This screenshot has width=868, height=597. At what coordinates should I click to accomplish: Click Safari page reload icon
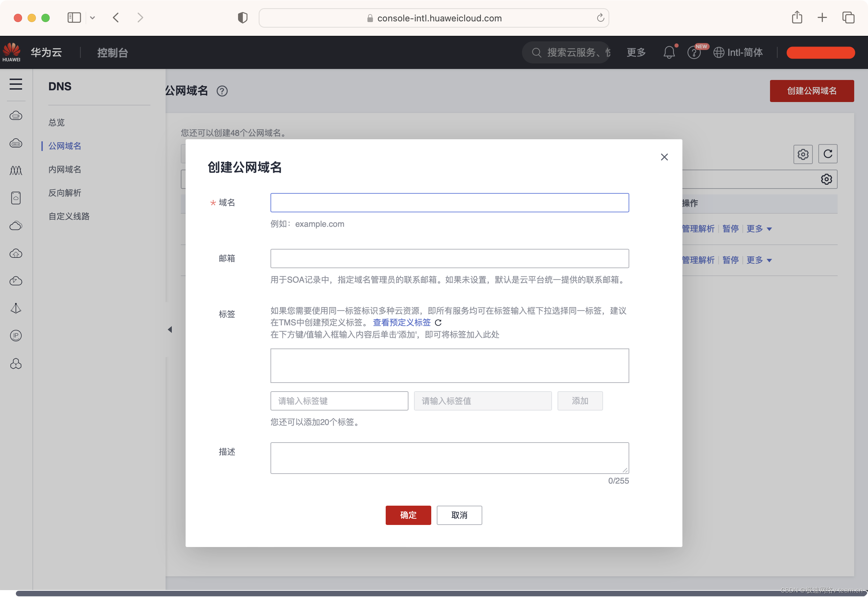pos(600,18)
